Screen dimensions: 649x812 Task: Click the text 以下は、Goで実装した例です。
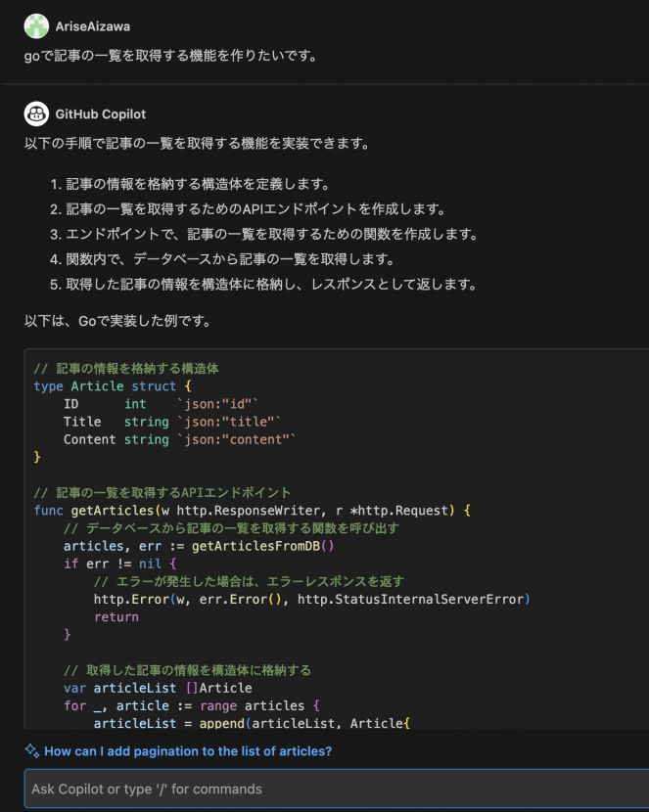tap(117, 319)
